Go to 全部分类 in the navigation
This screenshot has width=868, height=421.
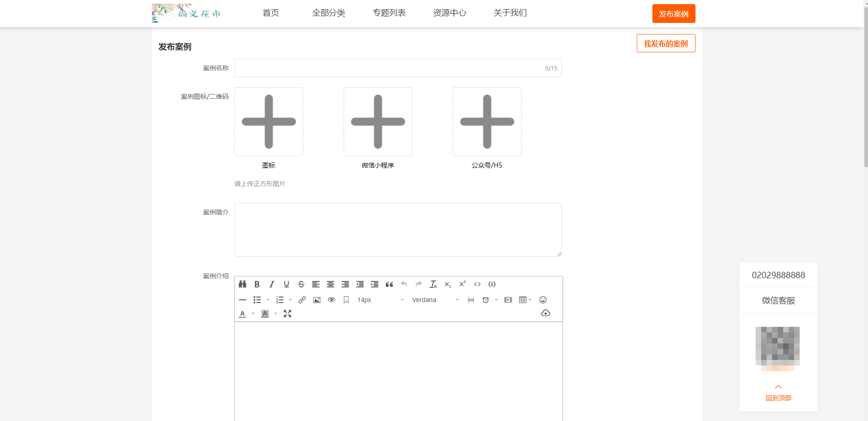(328, 13)
